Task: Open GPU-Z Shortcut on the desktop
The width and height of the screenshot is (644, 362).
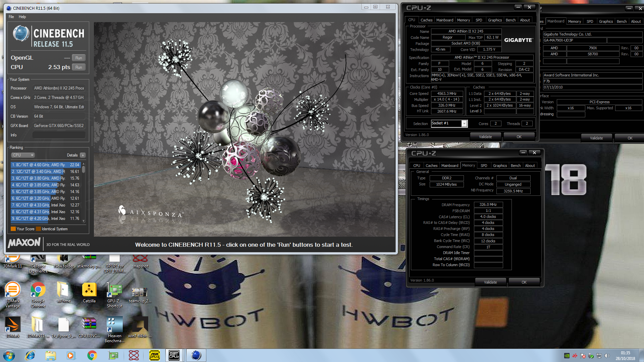Action: (x=115, y=295)
